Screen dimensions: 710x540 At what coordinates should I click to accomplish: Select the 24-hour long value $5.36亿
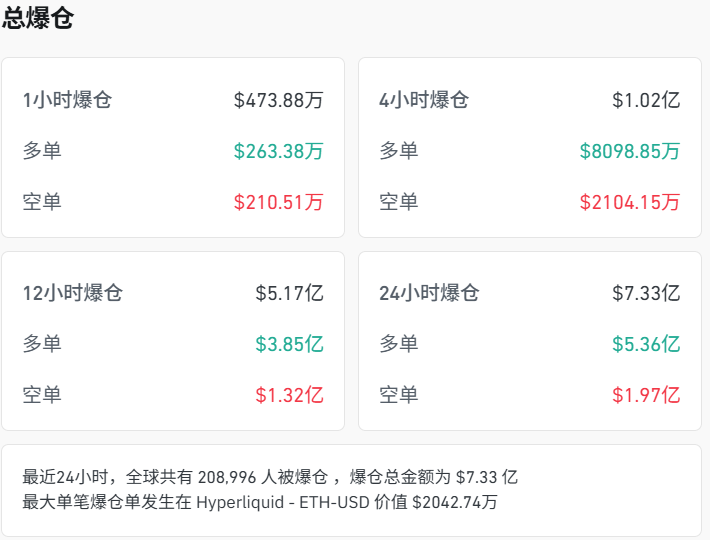pos(646,344)
